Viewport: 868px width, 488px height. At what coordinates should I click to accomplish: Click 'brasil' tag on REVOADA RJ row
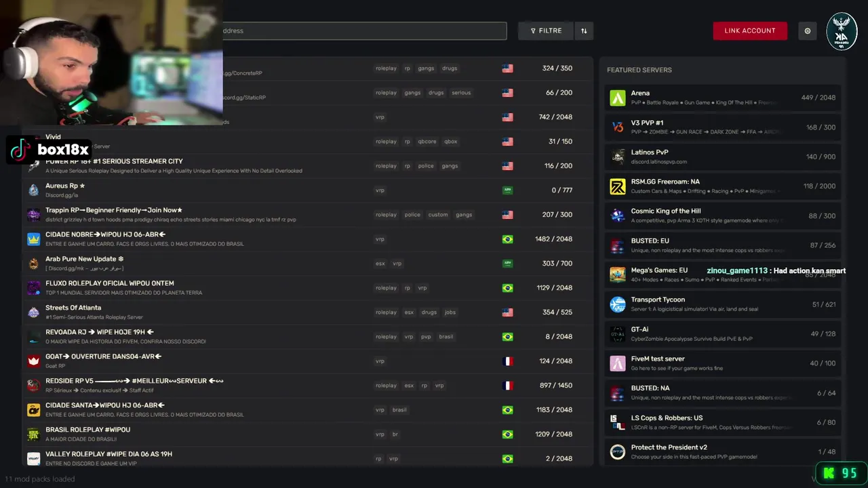pyautogui.click(x=446, y=337)
